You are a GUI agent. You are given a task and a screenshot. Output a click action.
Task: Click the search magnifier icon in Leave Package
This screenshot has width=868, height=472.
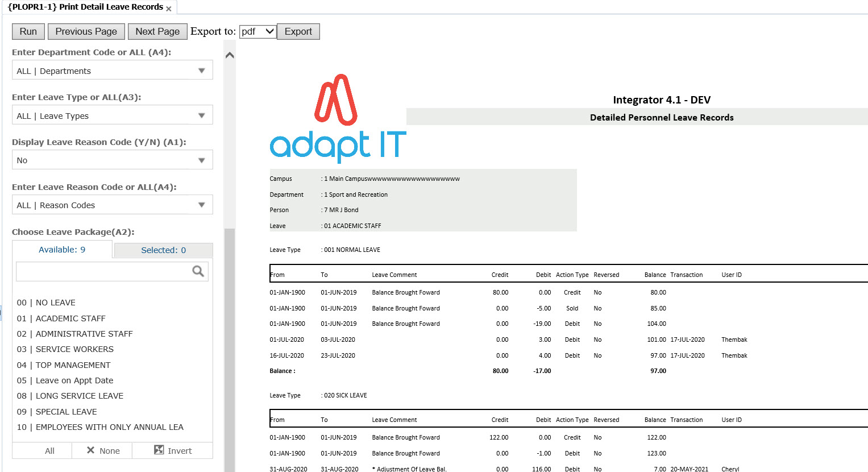pyautogui.click(x=198, y=271)
